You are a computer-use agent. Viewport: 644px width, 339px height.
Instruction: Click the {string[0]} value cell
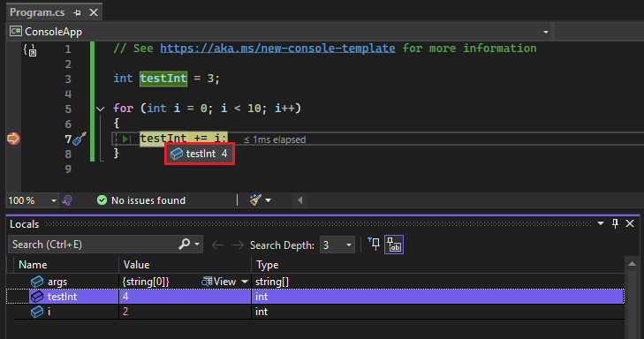click(146, 282)
